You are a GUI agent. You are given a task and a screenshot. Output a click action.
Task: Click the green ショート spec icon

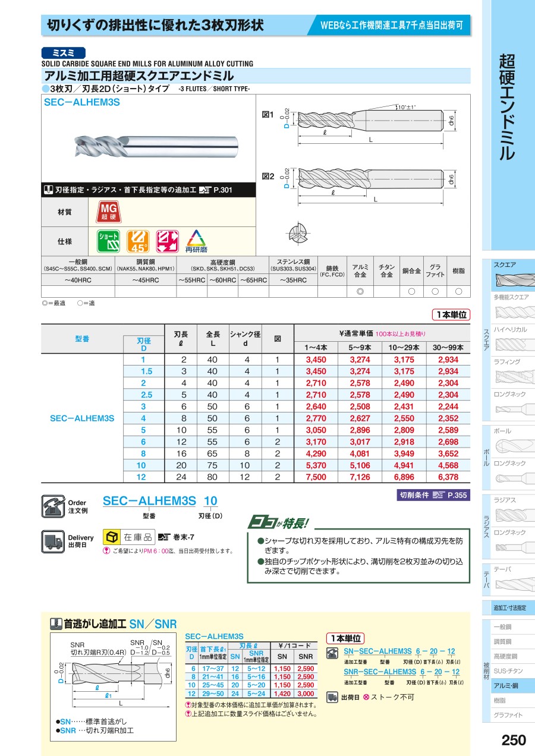point(108,241)
